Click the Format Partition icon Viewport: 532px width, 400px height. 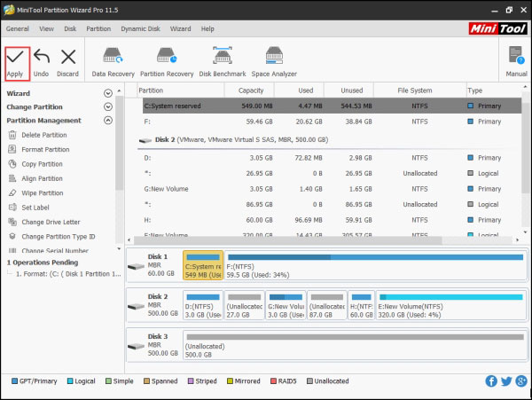(x=12, y=149)
